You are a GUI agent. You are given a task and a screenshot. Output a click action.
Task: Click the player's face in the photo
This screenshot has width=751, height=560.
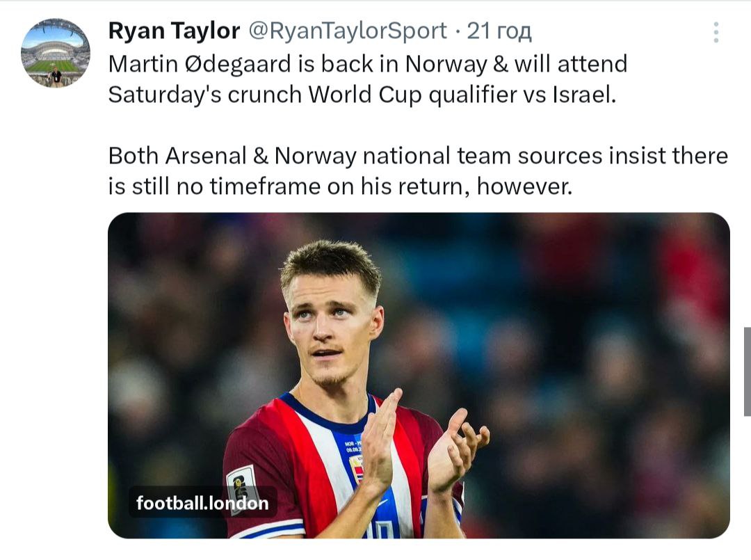334,327
